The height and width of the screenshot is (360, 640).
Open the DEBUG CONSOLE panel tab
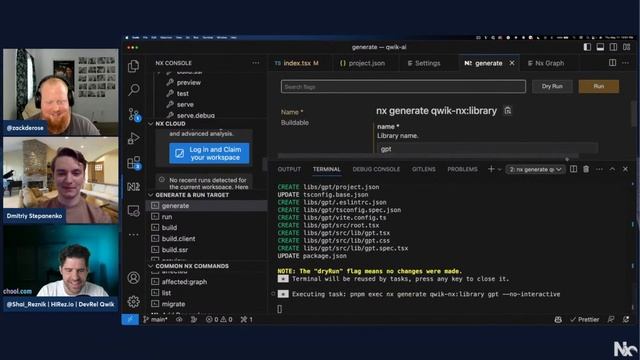[x=376, y=169]
